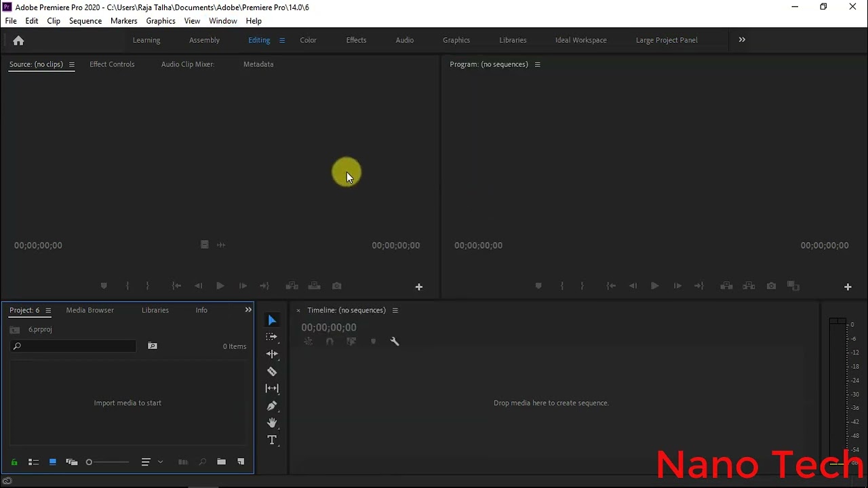Switch Project panel to Freeform View
This screenshot has height=488, width=868.
(x=71, y=462)
